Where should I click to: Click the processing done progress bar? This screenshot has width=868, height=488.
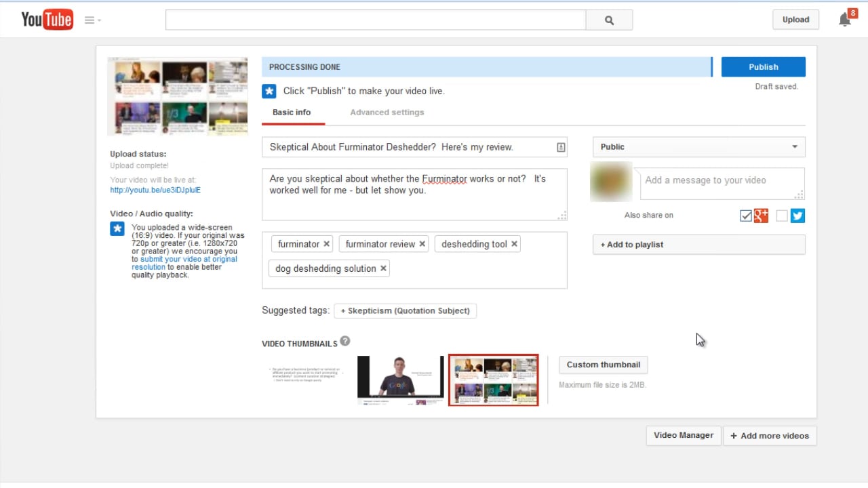(485, 66)
